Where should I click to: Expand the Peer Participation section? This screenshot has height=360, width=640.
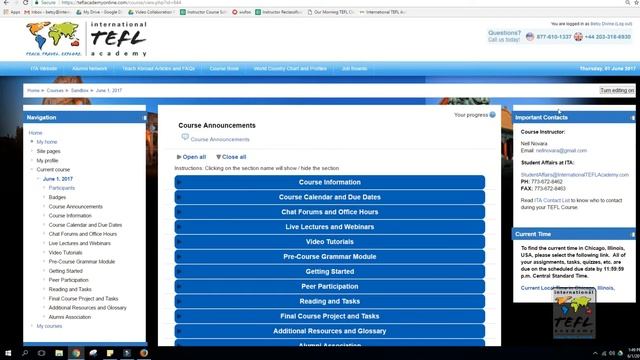point(330,287)
